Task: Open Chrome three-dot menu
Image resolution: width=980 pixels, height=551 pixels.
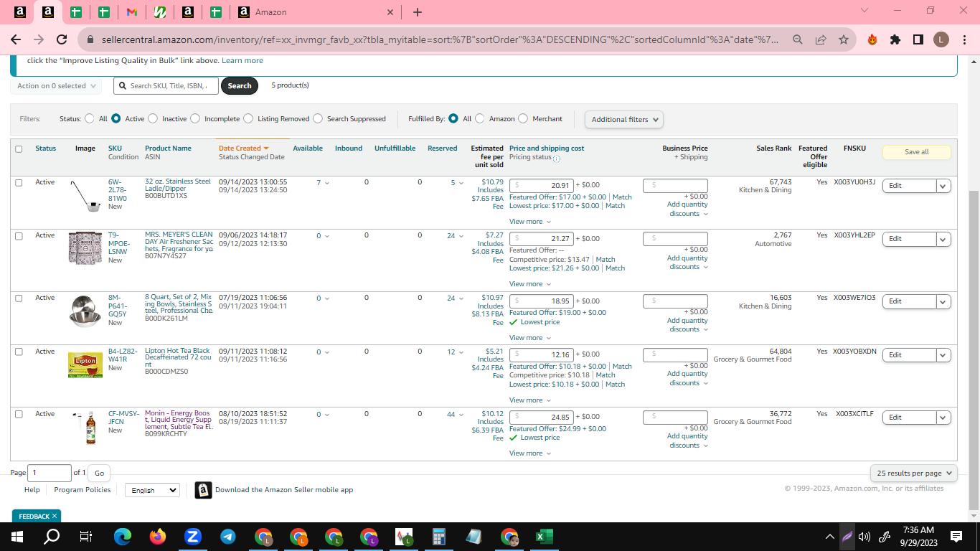Action: click(x=963, y=40)
